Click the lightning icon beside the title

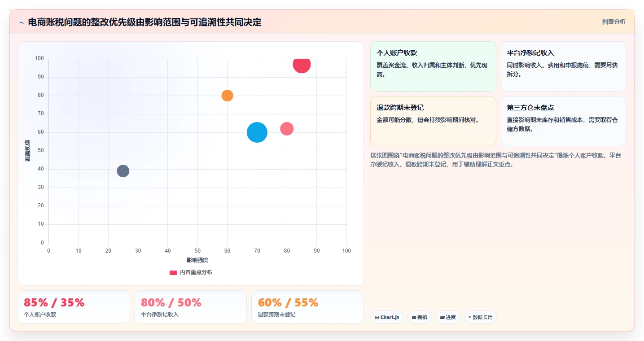point(21,22)
